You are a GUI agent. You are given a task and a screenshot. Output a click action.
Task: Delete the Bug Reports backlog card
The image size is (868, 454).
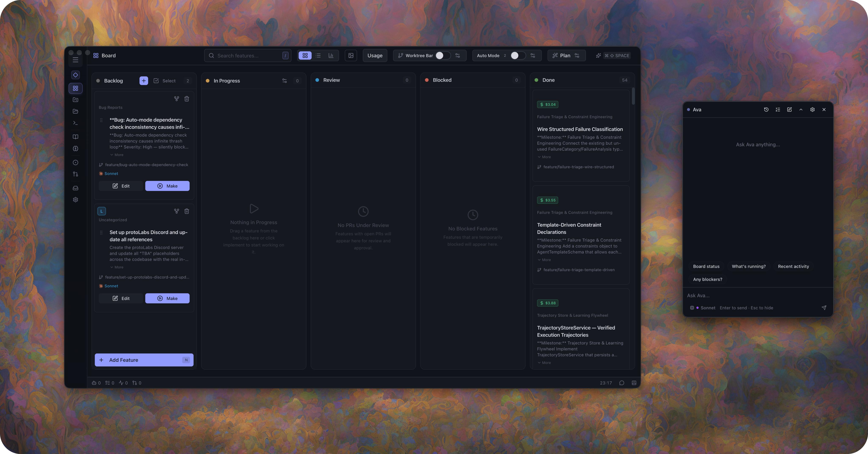[187, 99]
